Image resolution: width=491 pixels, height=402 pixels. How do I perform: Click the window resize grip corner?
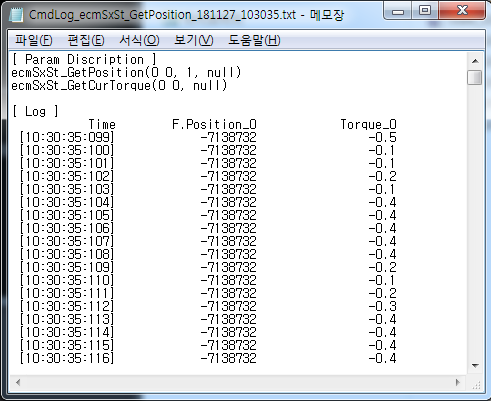pos(477,385)
